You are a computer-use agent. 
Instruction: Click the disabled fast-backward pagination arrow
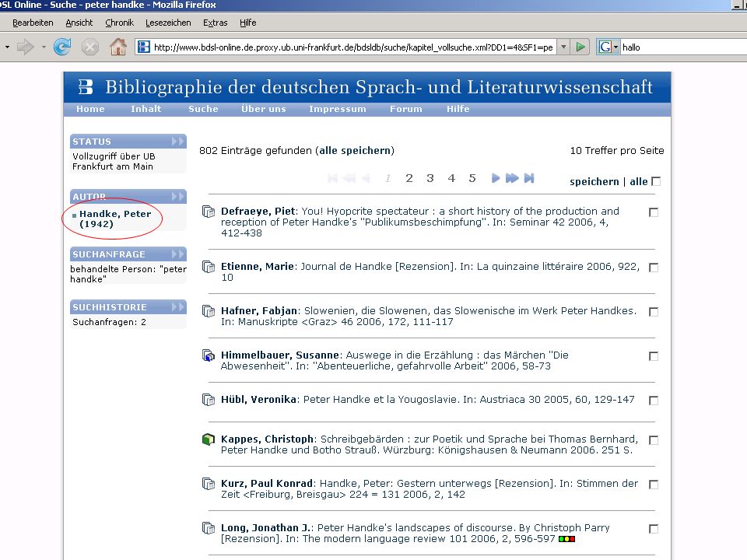pos(349,178)
